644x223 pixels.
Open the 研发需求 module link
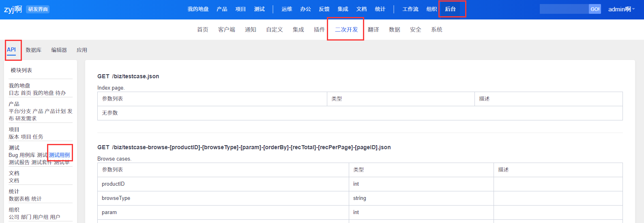[26, 118]
